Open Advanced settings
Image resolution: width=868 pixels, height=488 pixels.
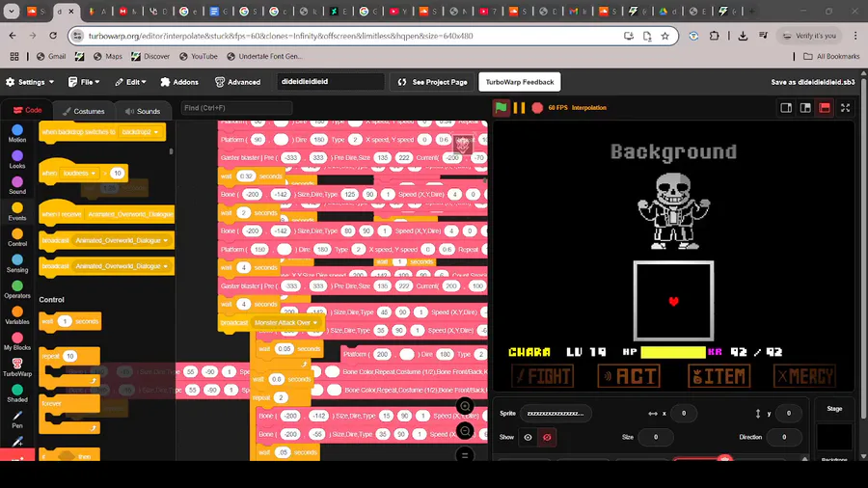(x=237, y=82)
